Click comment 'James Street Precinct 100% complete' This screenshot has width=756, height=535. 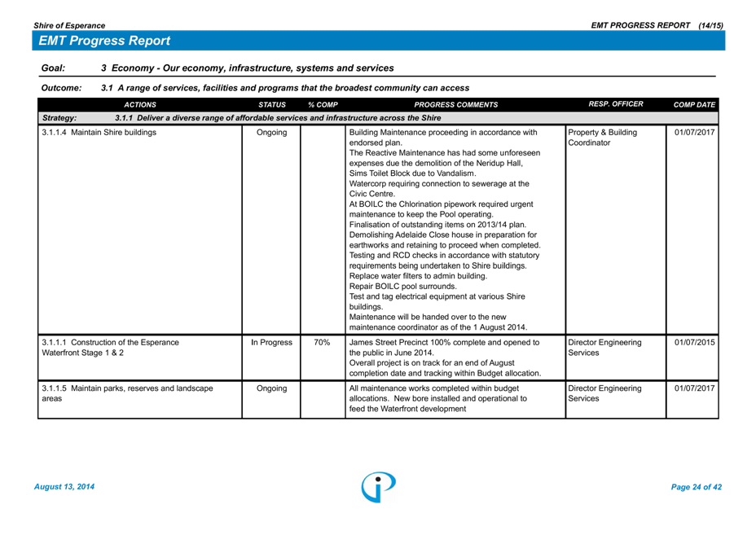click(444, 342)
